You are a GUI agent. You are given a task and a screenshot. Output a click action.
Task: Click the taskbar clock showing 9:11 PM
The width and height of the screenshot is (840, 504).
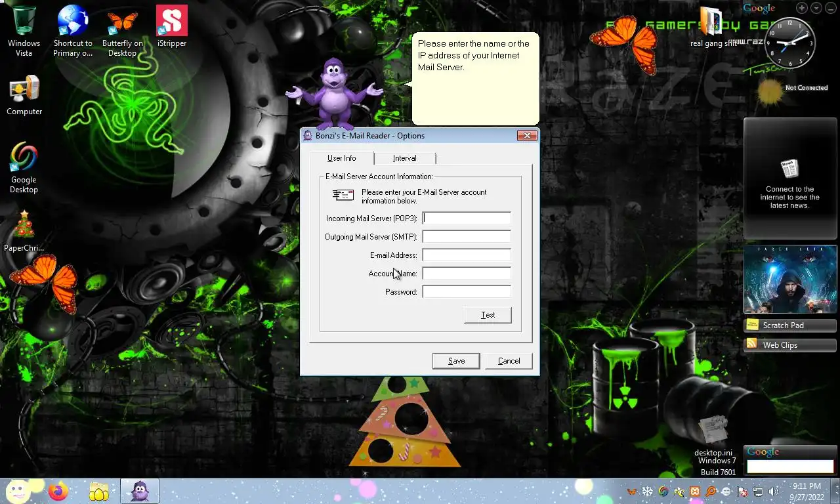[x=807, y=492]
